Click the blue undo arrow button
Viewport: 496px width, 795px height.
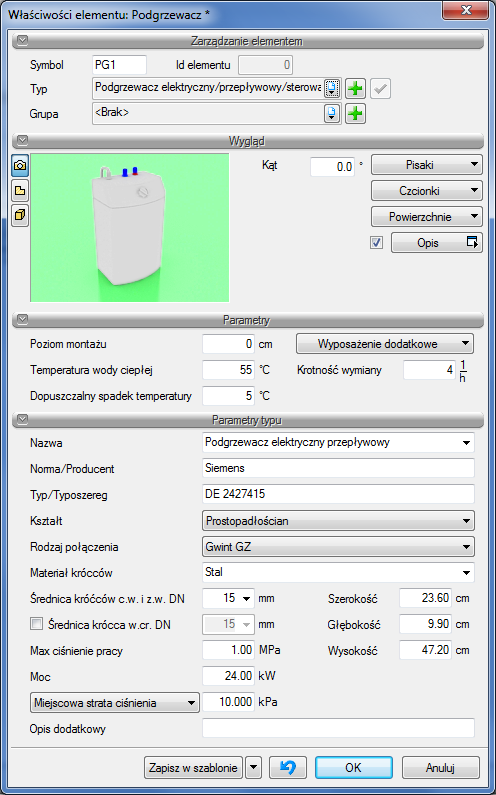pos(288,768)
